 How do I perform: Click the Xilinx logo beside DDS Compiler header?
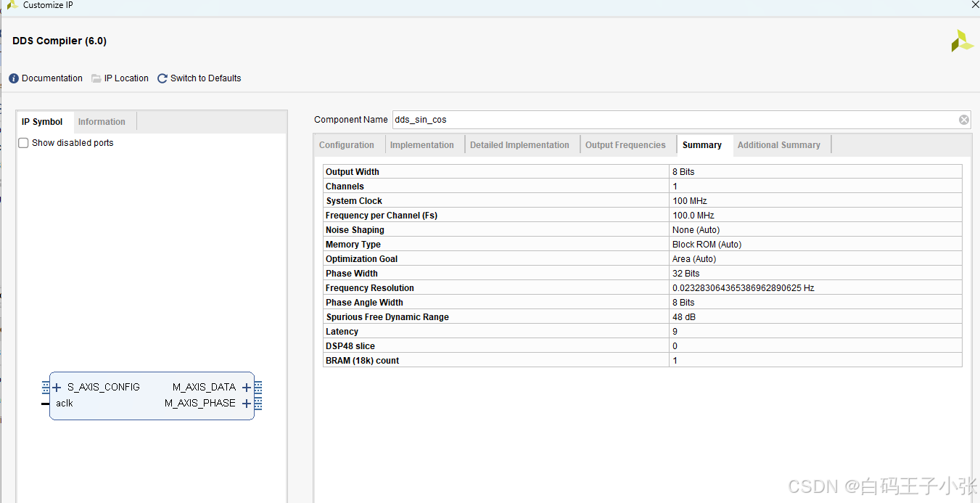coord(962,41)
